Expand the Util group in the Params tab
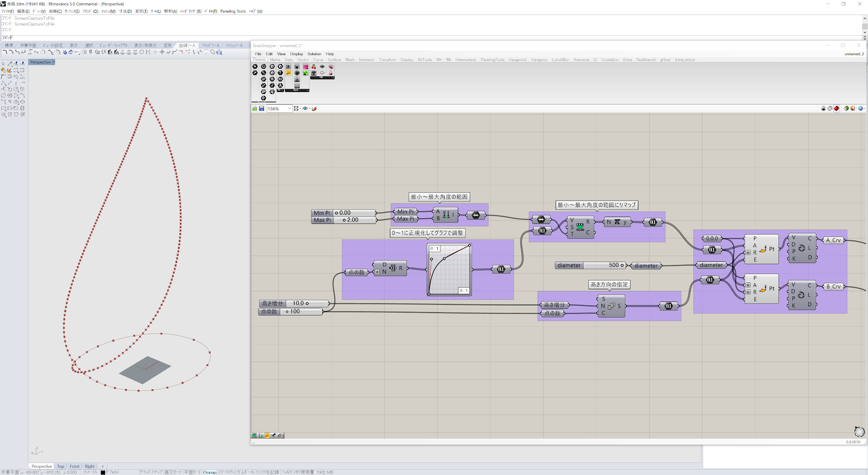This screenshot has width=868, height=475. point(322,77)
